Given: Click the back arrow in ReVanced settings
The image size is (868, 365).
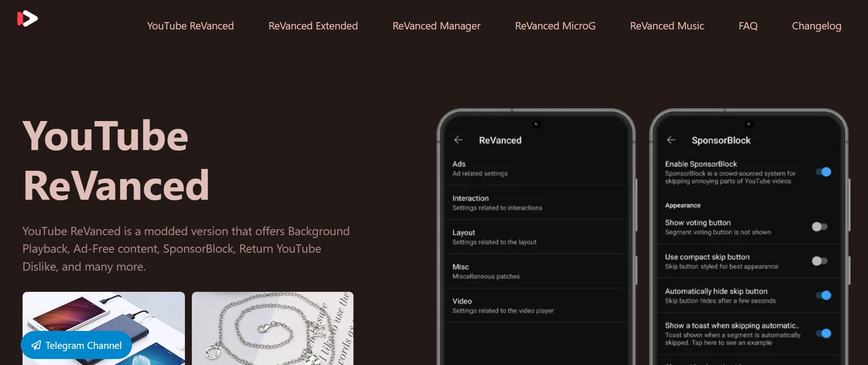Looking at the screenshot, I should pyautogui.click(x=458, y=140).
